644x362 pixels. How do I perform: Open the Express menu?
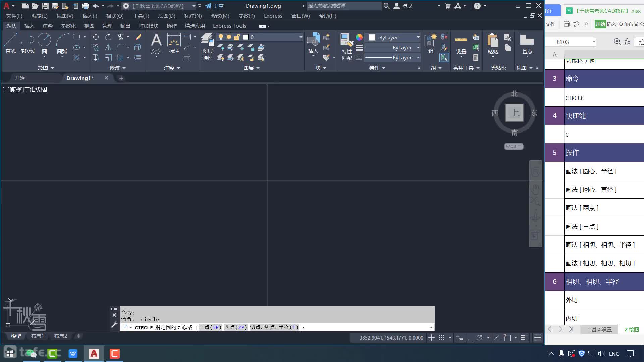click(x=273, y=16)
